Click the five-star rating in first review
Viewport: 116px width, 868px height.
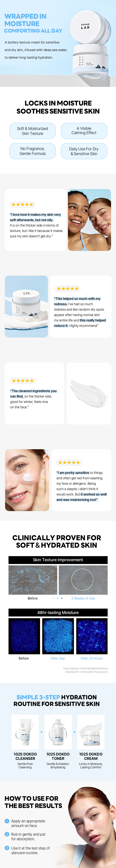(22, 204)
